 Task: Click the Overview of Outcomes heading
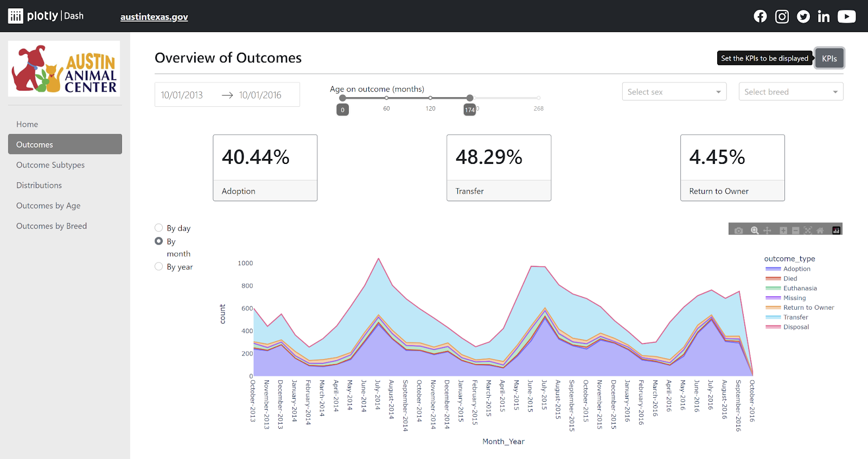[x=228, y=58]
